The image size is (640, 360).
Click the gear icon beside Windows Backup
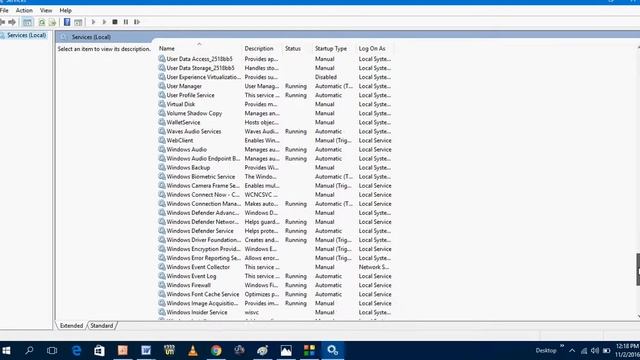162,167
